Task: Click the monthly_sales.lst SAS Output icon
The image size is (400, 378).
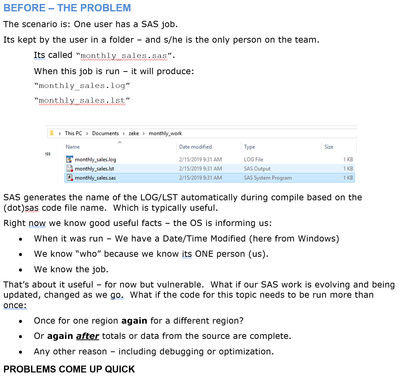Action: [69, 168]
